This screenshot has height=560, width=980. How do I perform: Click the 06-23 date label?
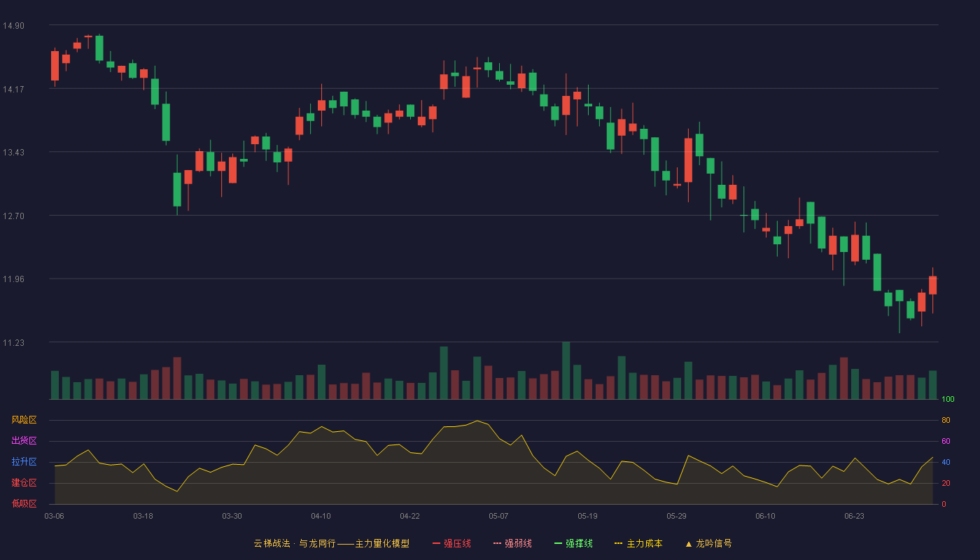coord(854,516)
